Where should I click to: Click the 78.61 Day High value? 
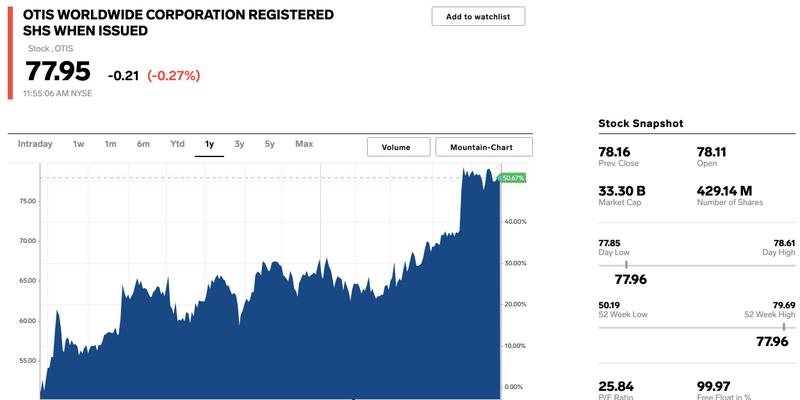pos(784,243)
